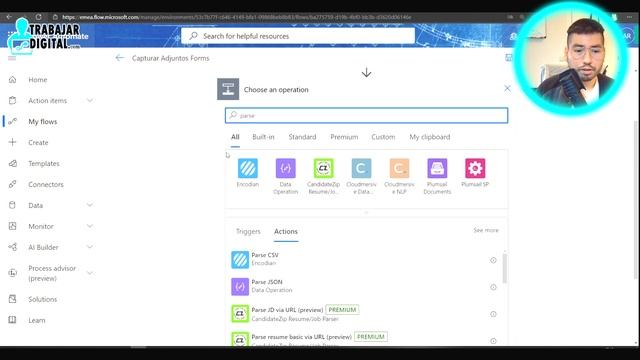Show info for Parse resume basic
The width and height of the screenshot is (640, 360).
(493, 341)
